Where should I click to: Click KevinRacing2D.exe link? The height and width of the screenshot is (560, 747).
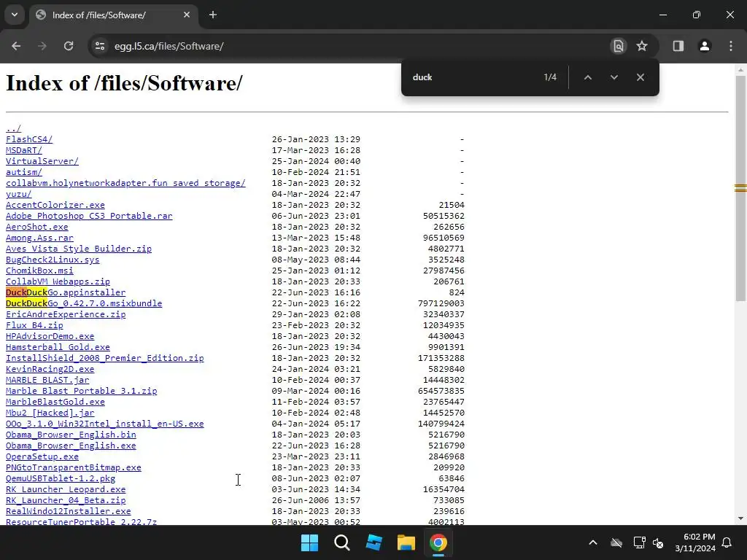[x=50, y=370]
